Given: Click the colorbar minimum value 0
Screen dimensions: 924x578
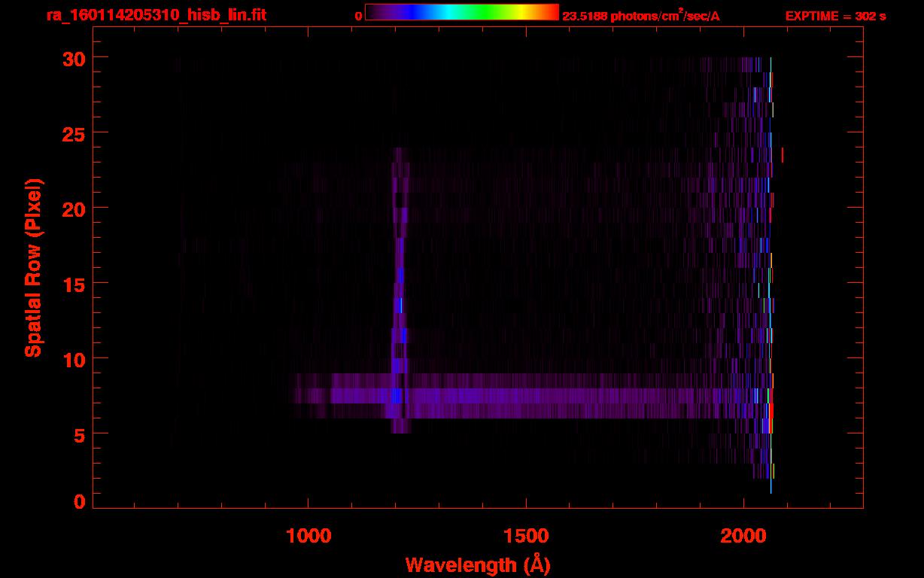Looking at the screenshot, I should pos(359,16).
